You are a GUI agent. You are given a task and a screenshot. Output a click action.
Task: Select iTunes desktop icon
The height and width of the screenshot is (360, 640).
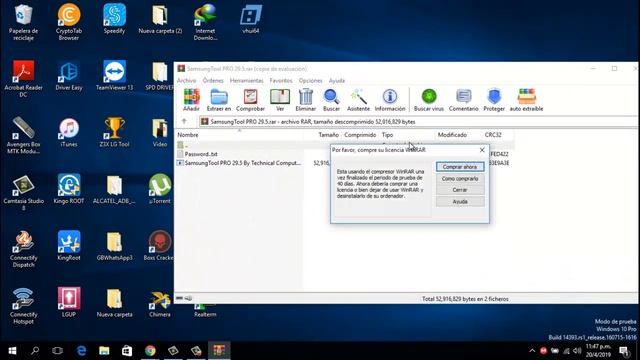tap(69, 132)
